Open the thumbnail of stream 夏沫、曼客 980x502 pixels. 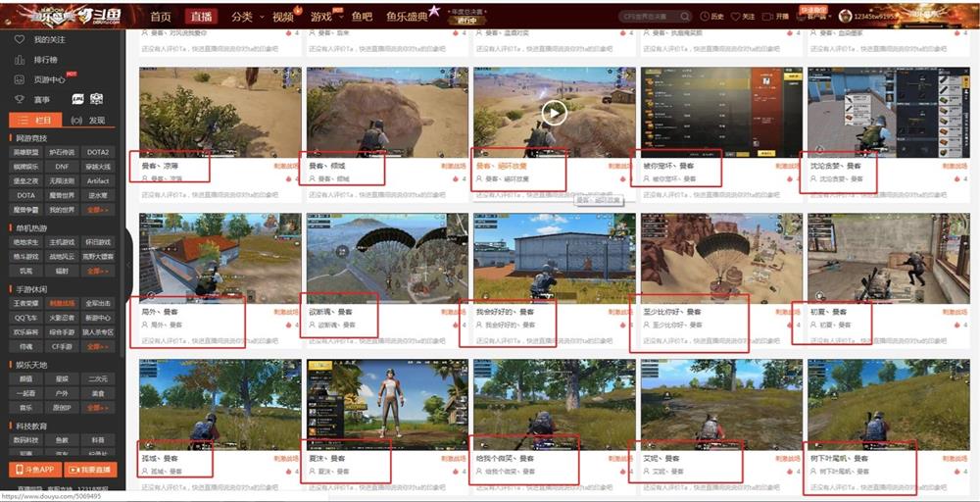387,405
